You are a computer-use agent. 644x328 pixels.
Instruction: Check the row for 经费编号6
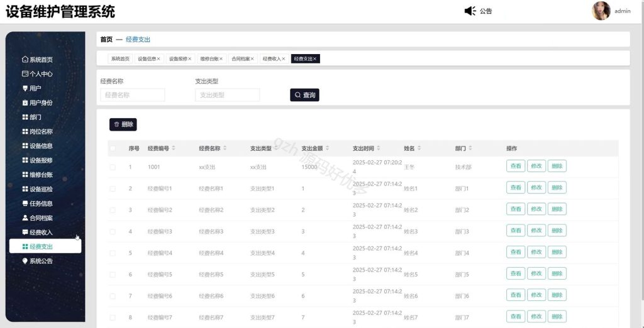click(113, 296)
